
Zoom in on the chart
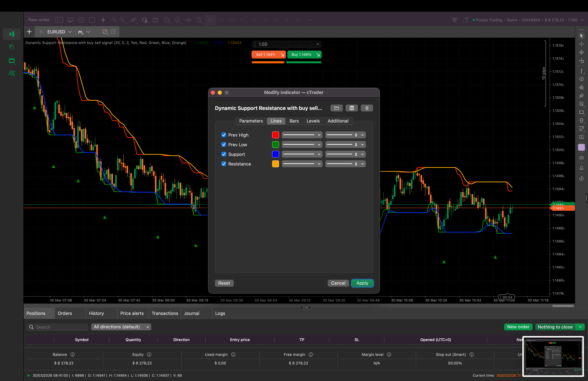click(123, 20)
